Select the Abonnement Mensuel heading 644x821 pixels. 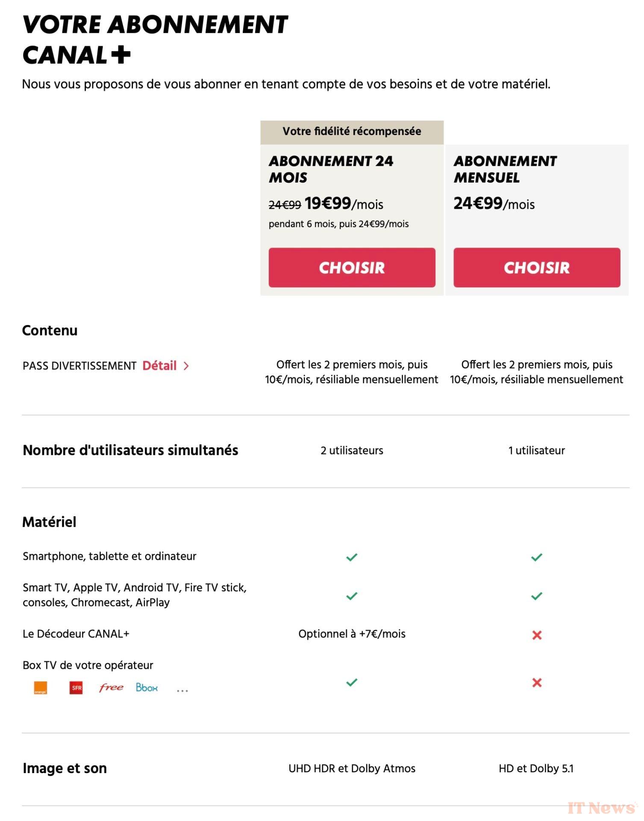click(505, 169)
